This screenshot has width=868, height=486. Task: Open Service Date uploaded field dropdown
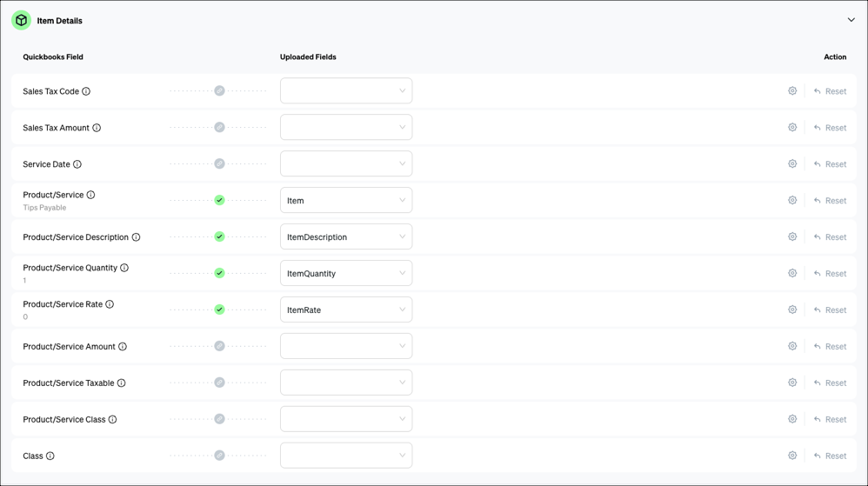point(346,163)
